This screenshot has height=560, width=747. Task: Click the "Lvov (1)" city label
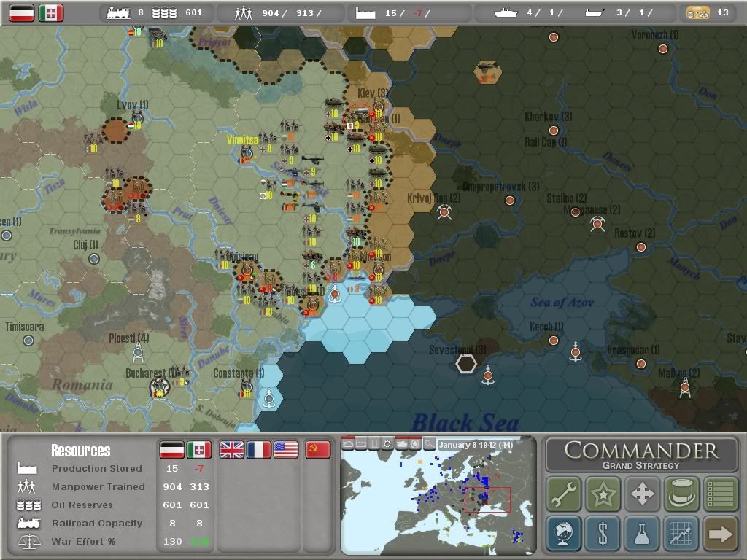point(133,105)
